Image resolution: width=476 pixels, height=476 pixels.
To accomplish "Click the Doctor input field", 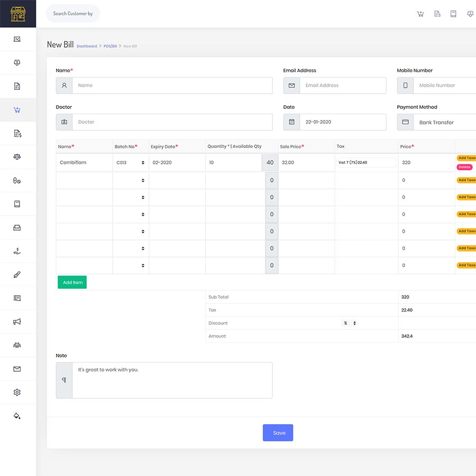I will pos(172,122).
